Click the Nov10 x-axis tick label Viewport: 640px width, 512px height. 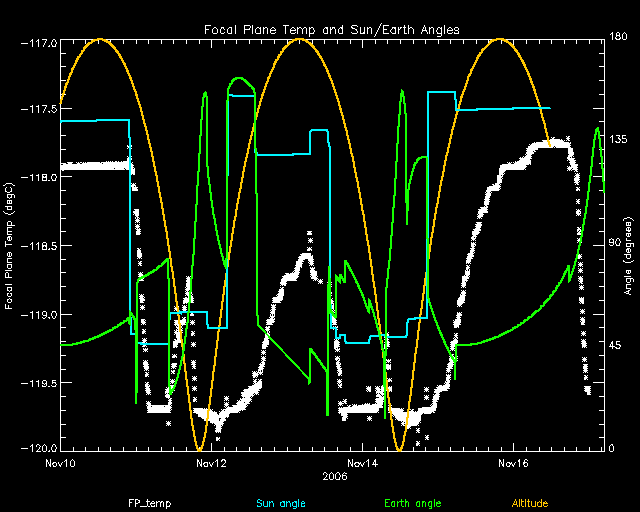(61, 464)
